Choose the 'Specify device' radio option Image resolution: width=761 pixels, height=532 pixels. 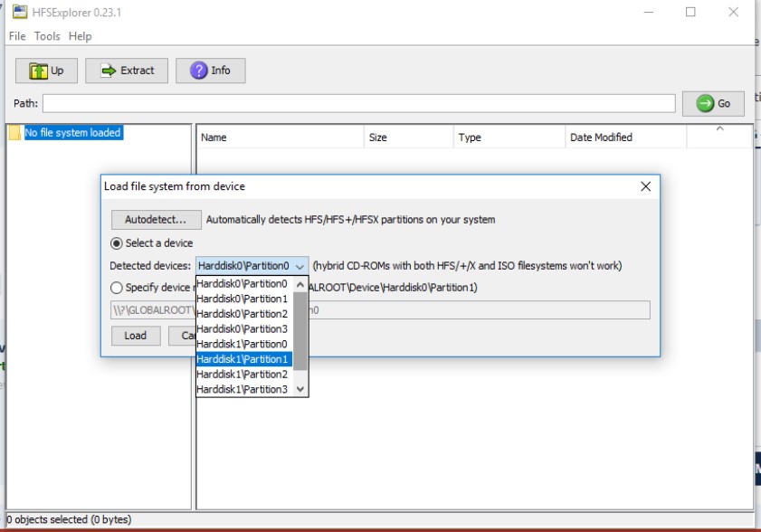(x=117, y=288)
